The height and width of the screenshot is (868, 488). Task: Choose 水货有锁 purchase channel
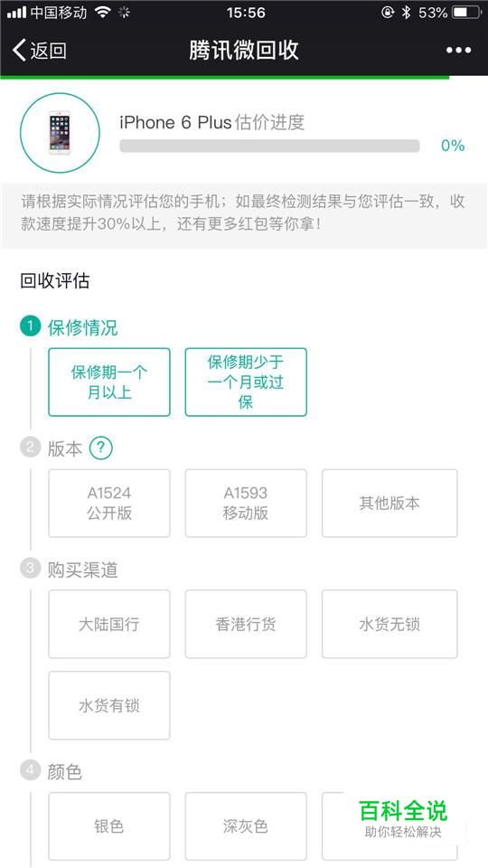[x=109, y=705]
